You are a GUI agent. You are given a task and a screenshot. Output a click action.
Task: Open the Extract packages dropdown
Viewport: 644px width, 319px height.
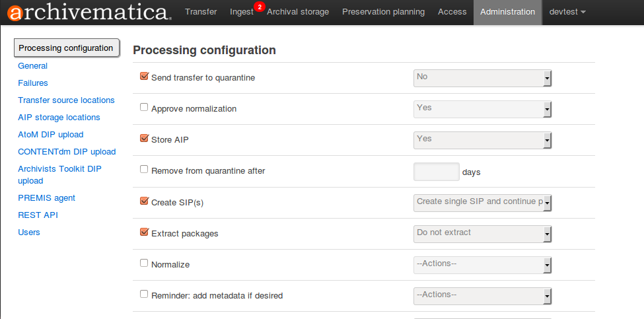(482, 234)
